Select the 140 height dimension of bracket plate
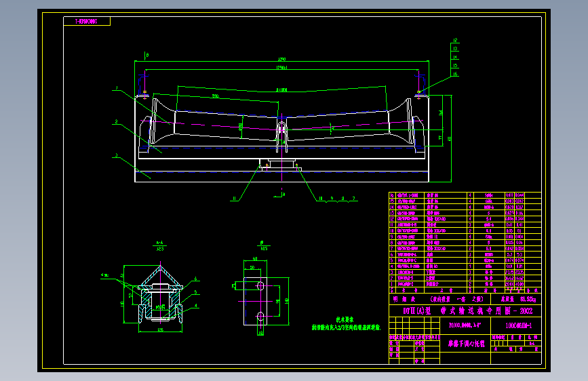588x381 pixels. point(286,301)
